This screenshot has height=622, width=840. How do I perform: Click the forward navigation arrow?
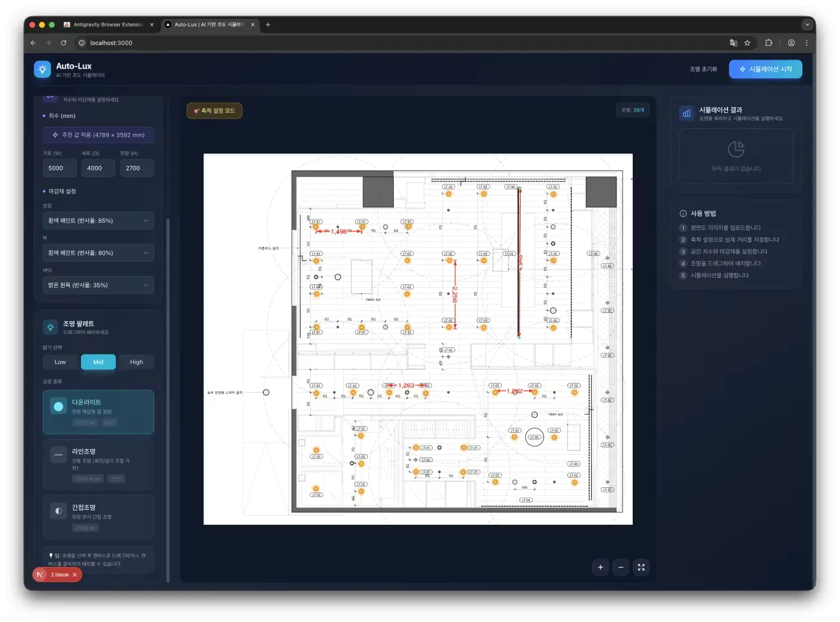point(48,43)
